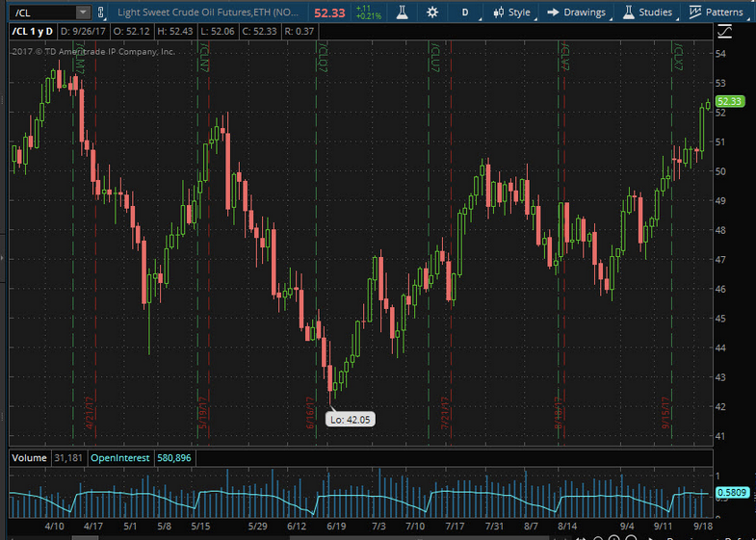Screen dimensions: 756x540
Task: Open the D aggregation period dropdown
Action: (x=465, y=13)
